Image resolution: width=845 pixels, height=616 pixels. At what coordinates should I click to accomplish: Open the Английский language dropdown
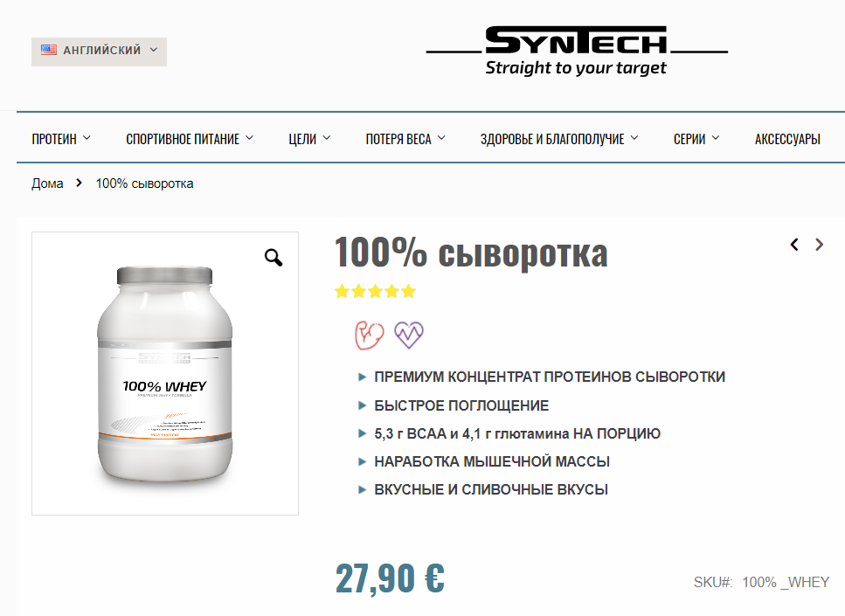(99, 52)
